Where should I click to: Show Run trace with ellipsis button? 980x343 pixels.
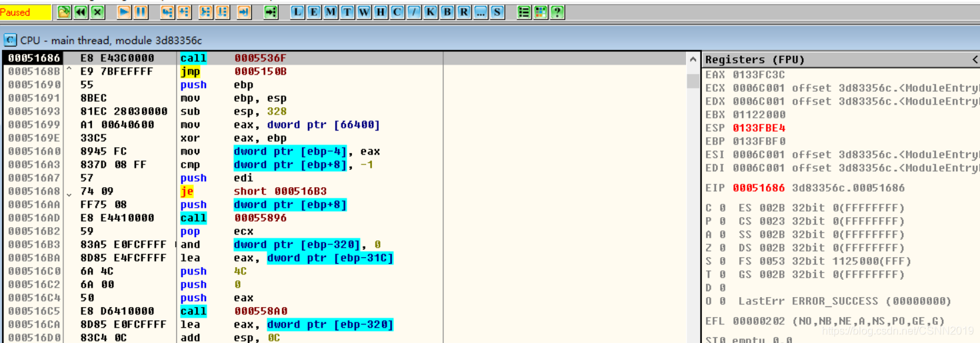481,12
